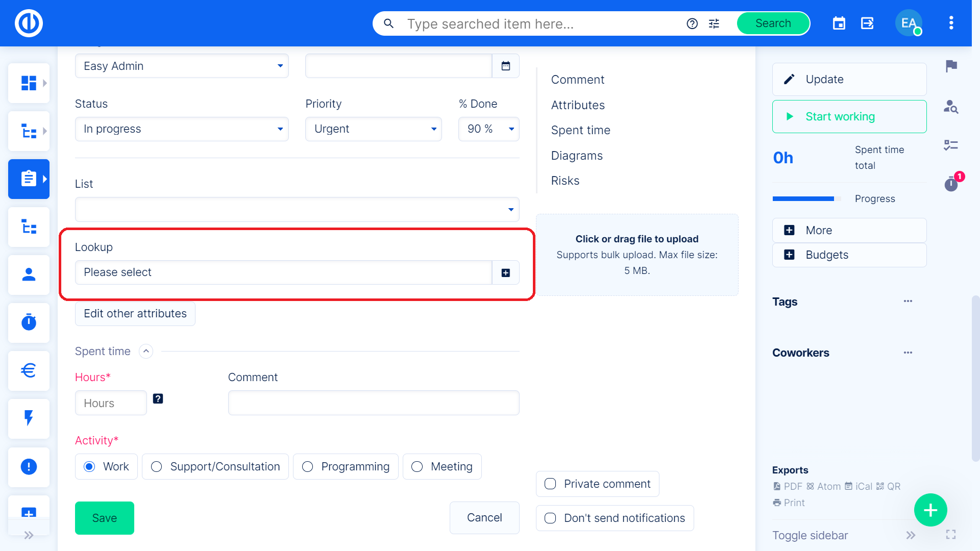Open the calendar icon in top bar
This screenshot has width=980, height=551.
pos(839,23)
